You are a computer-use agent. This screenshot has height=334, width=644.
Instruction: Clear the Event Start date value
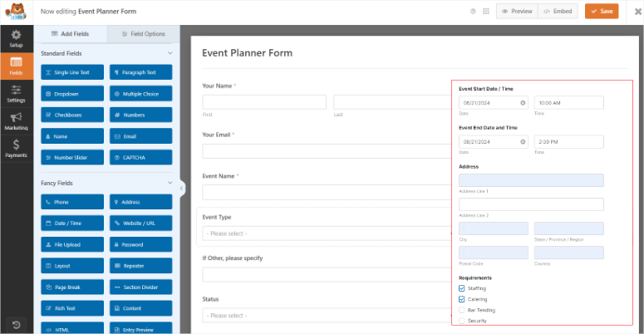click(523, 103)
